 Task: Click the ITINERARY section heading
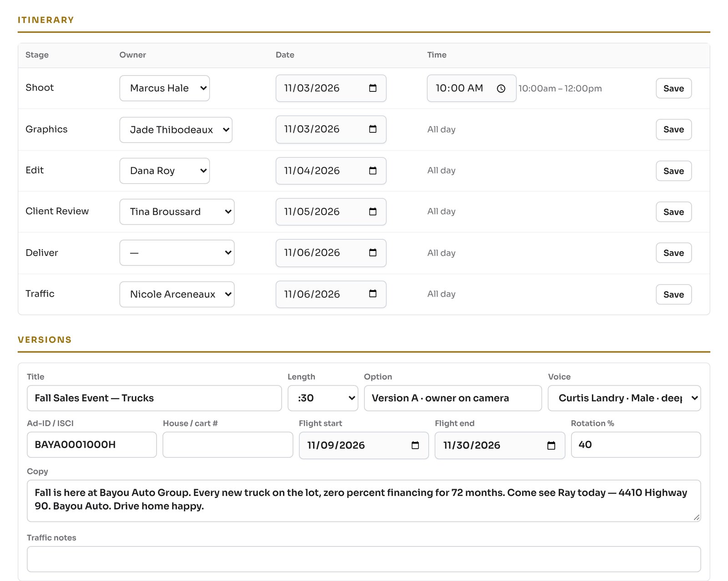click(46, 20)
